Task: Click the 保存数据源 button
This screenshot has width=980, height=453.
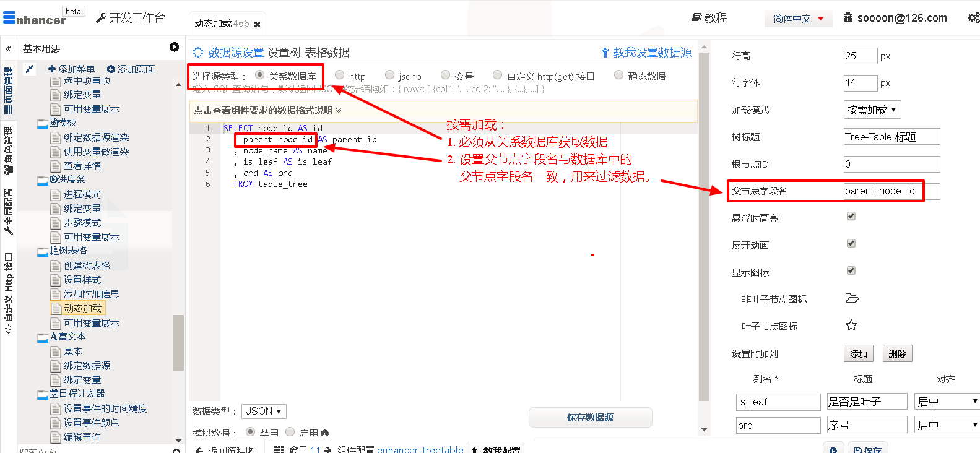Action: coord(590,418)
